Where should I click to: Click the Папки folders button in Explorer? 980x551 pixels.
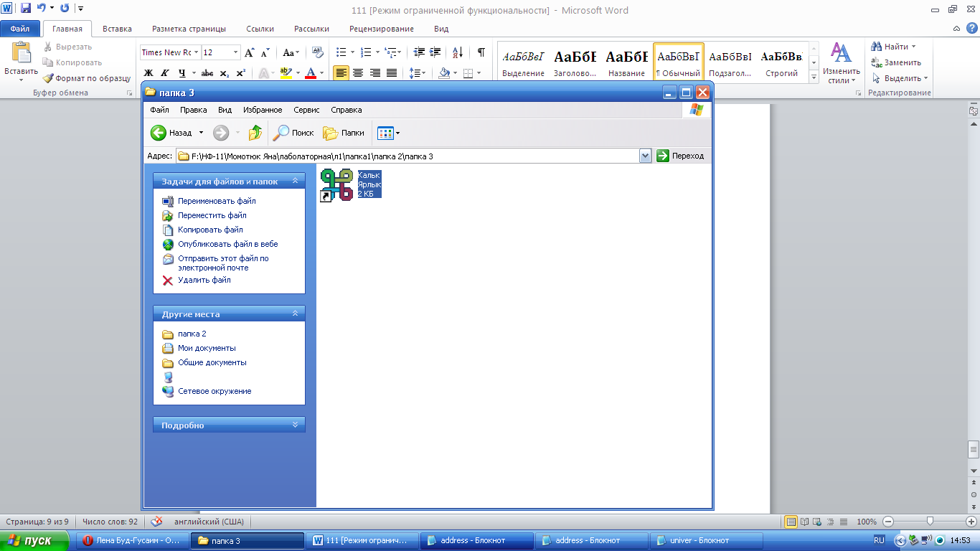pos(344,133)
